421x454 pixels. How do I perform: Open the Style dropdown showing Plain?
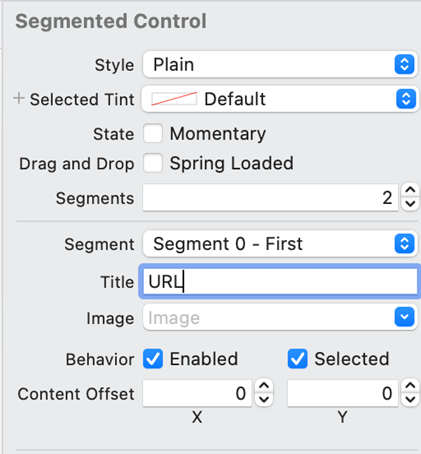point(280,64)
